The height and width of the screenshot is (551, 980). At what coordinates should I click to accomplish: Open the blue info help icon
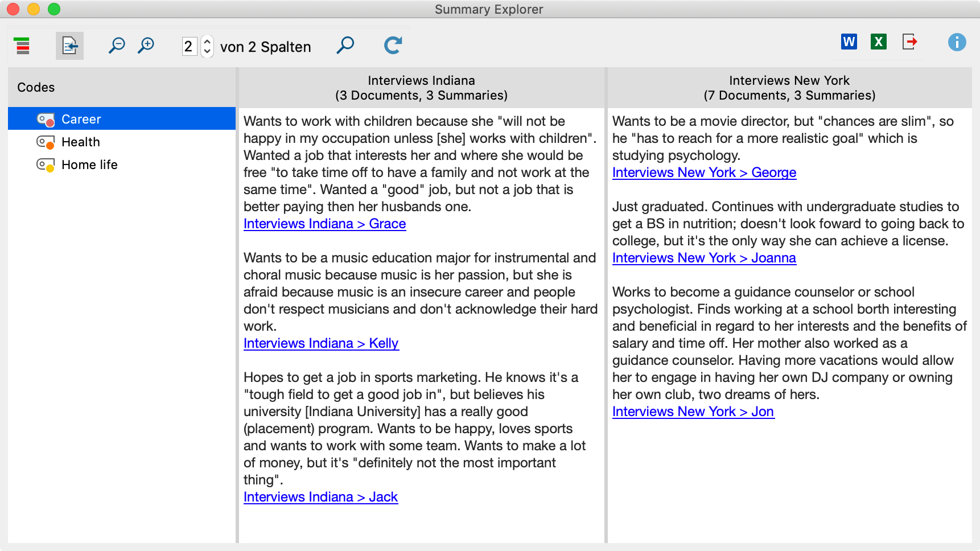coord(957,42)
